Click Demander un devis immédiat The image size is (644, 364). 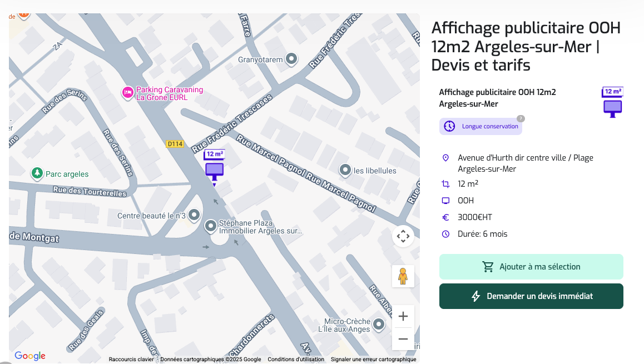coord(531,296)
